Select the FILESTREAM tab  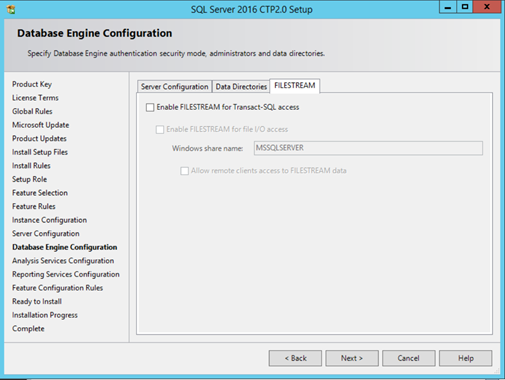[x=295, y=86]
